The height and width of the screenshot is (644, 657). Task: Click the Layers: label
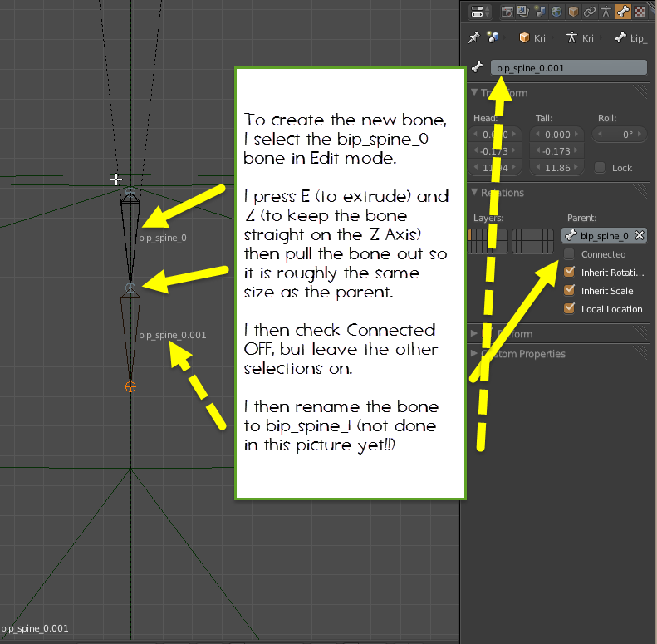tap(488, 218)
